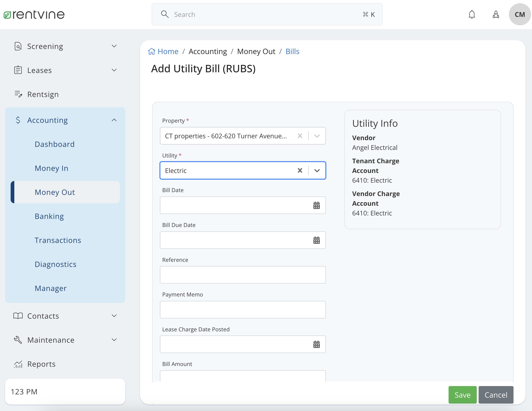Open the Bill Due Date calendar picker

coord(316,240)
